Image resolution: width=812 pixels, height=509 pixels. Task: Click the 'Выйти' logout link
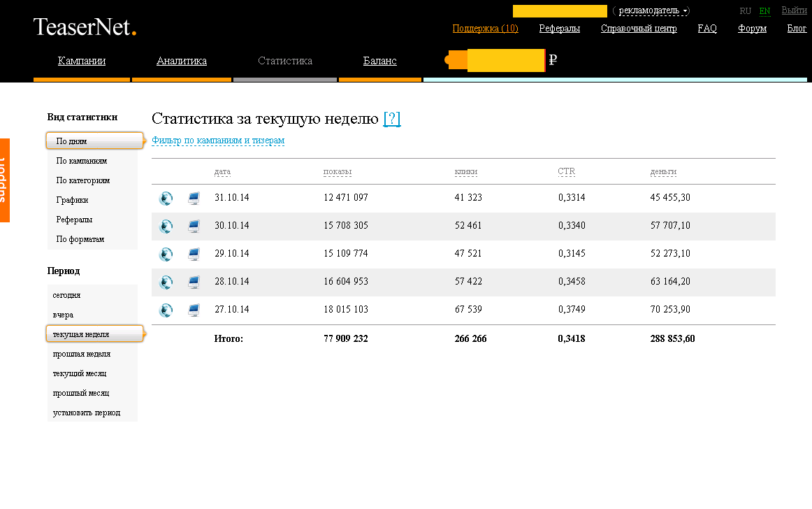(x=793, y=10)
